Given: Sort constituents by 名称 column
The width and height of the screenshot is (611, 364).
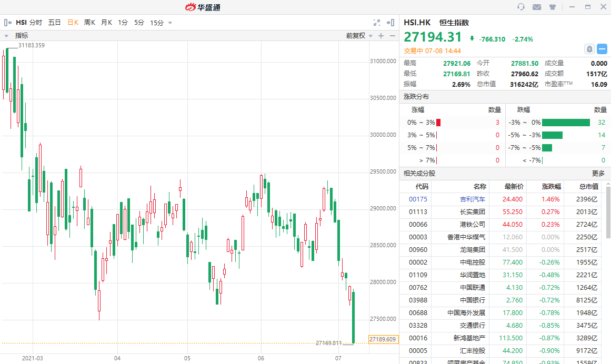Looking at the screenshot, I should click(479, 187).
